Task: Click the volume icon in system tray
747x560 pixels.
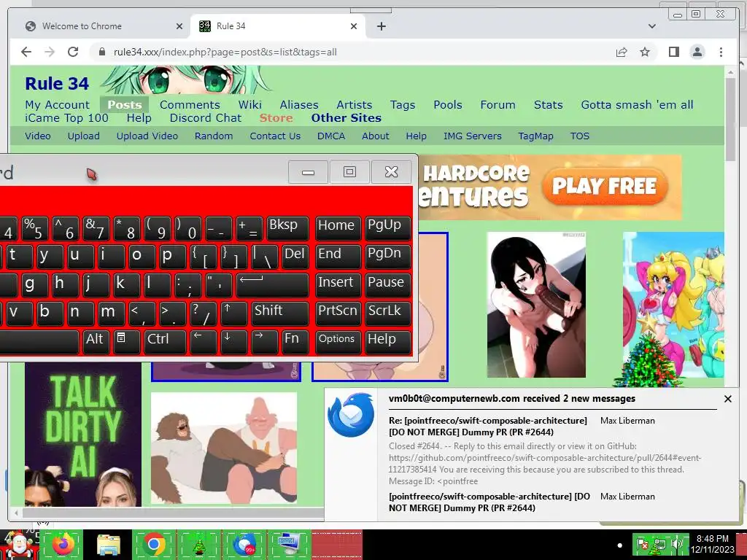Action: click(677, 544)
